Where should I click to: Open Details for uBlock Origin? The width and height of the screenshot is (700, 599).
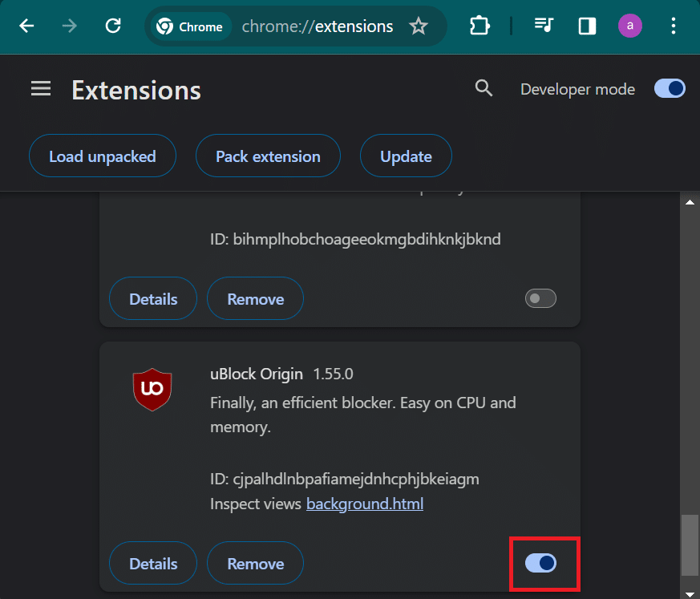(153, 563)
